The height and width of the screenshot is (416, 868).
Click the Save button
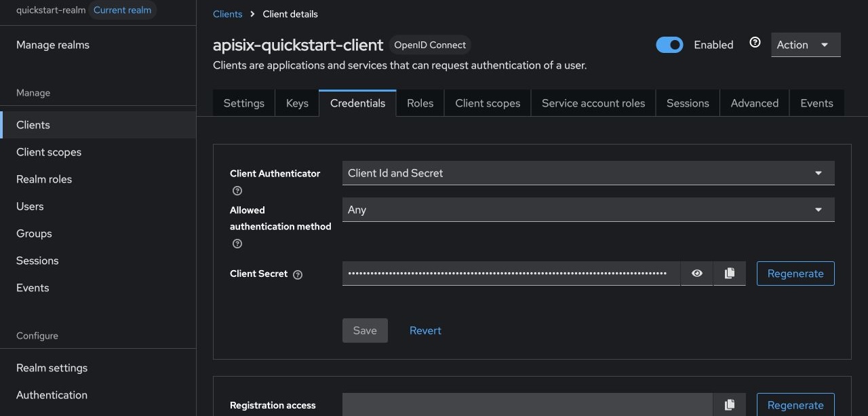point(365,330)
